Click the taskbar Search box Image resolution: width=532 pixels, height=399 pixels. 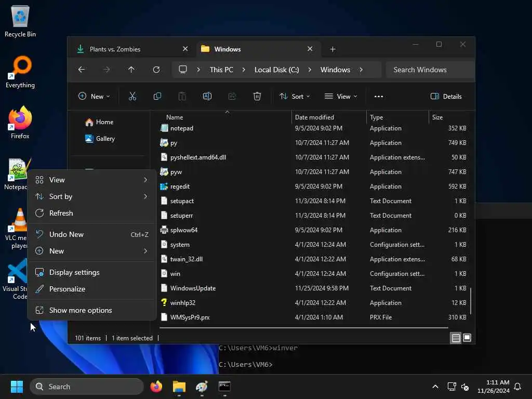87,387
